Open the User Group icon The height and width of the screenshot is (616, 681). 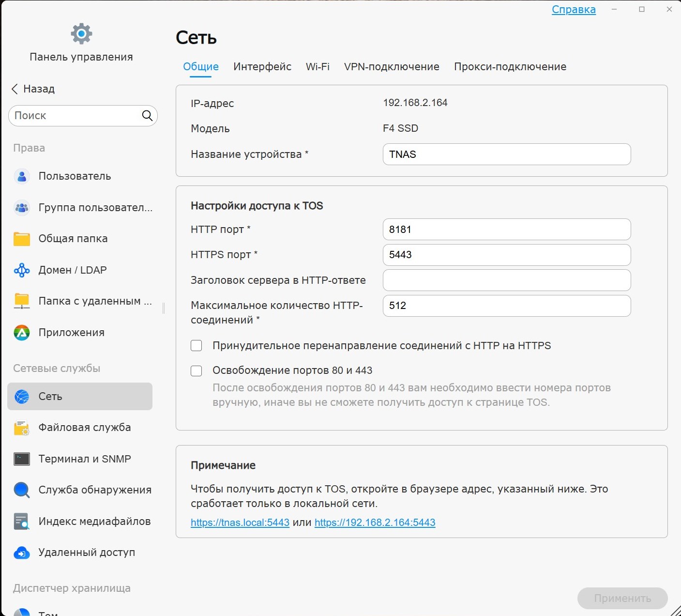(x=22, y=208)
